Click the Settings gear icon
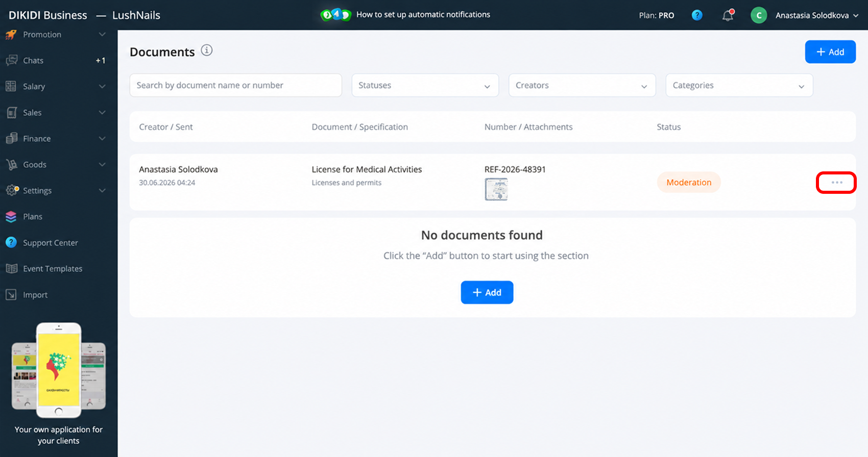This screenshot has width=868, height=457. point(12,190)
